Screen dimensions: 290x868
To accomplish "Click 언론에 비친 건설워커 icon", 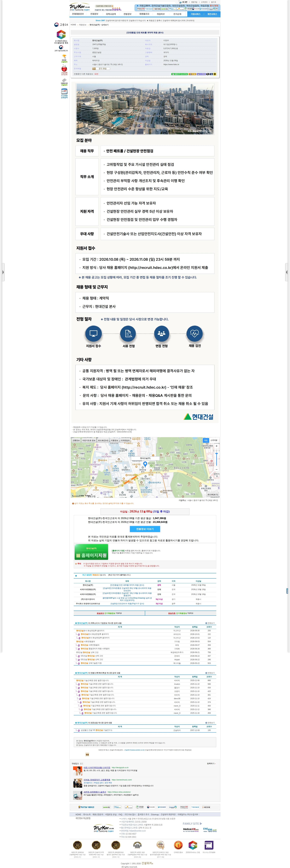I will [64, 82].
